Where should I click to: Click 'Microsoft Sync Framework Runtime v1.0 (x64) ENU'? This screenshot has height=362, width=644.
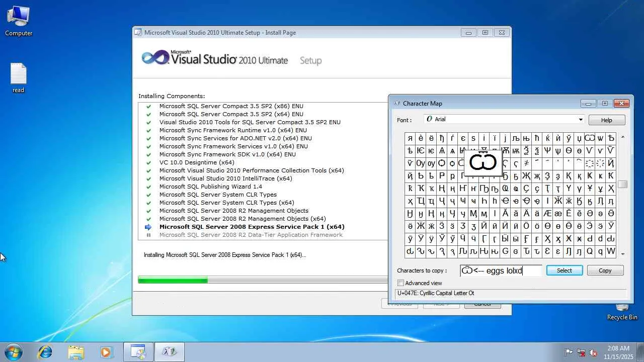coord(233,131)
